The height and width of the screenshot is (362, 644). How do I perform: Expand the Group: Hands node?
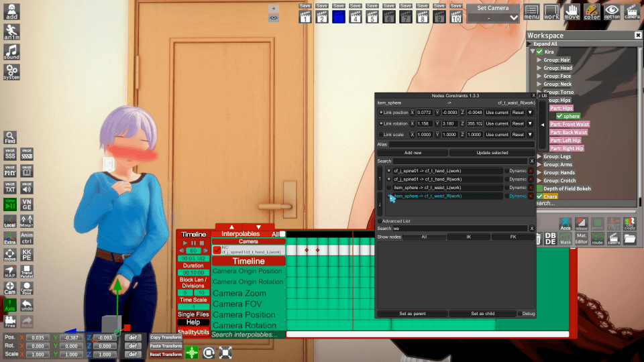539,172
